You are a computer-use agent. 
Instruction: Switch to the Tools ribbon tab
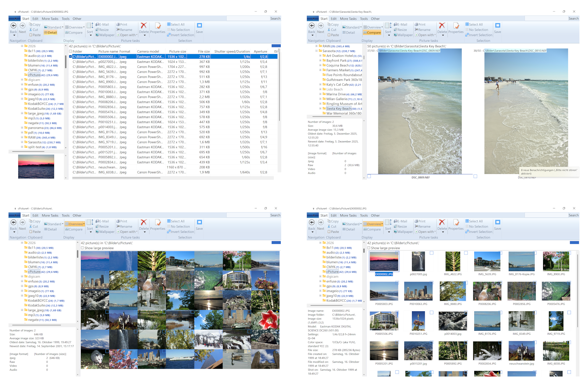tap(66, 19)
